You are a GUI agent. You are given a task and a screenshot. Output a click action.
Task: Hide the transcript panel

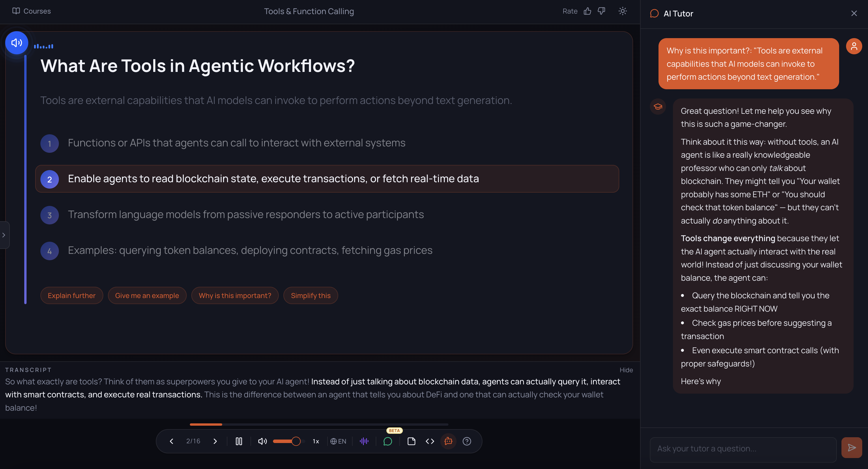point(626,370)
